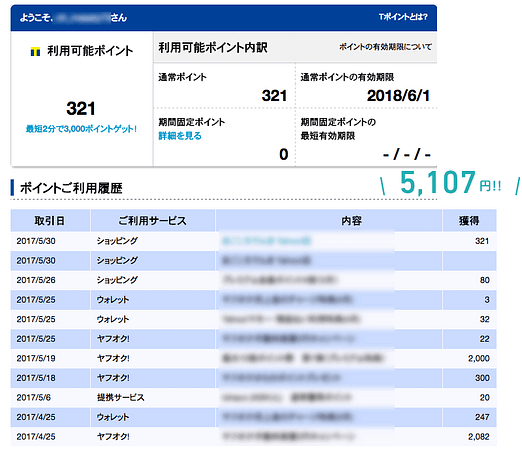This screenshot has width=522, height=450.
Task: Click the 80 earned points value
Action: click(485, 280)
